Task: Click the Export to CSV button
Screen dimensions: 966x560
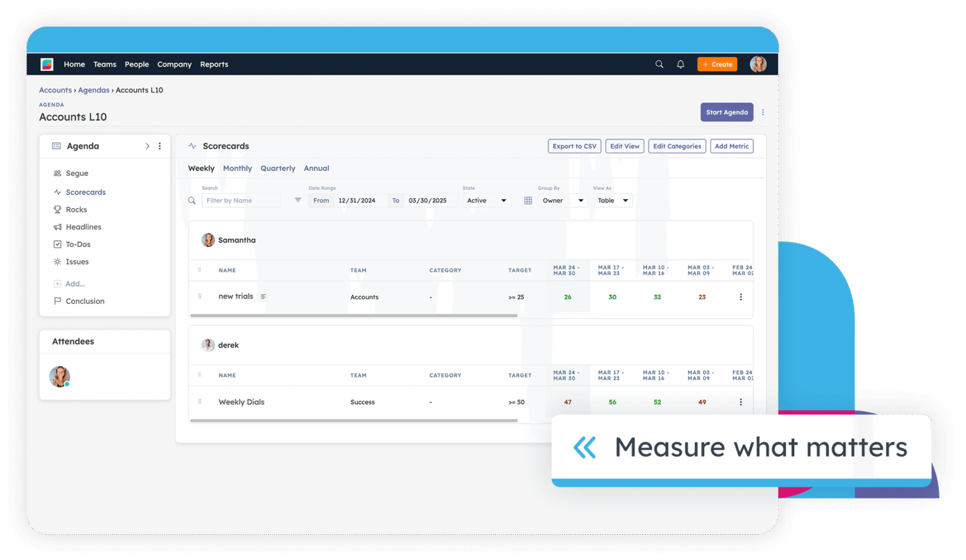Action: [574, 146]
